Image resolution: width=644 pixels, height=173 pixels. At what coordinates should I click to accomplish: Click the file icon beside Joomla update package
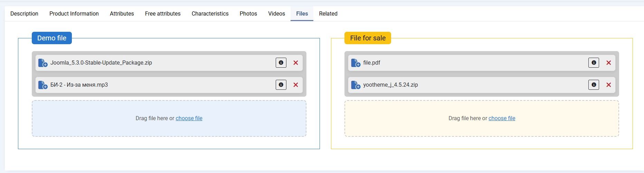(x=42, y=63)
